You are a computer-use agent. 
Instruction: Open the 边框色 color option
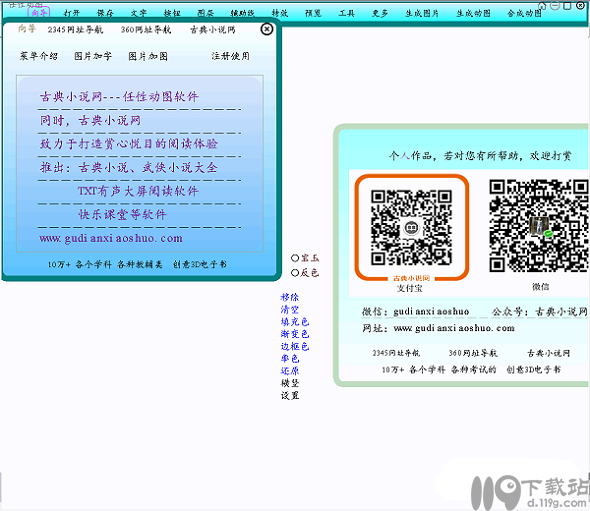(295, 347)
